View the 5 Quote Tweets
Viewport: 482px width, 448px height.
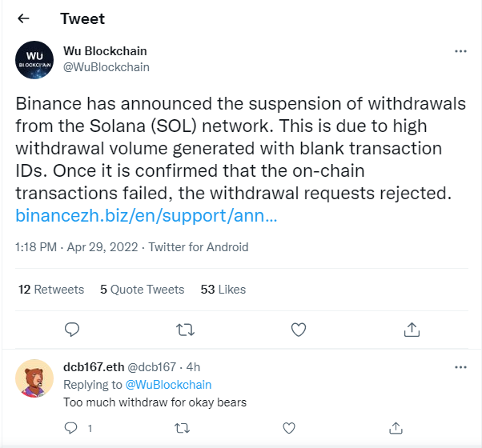[x=142, y=290]
